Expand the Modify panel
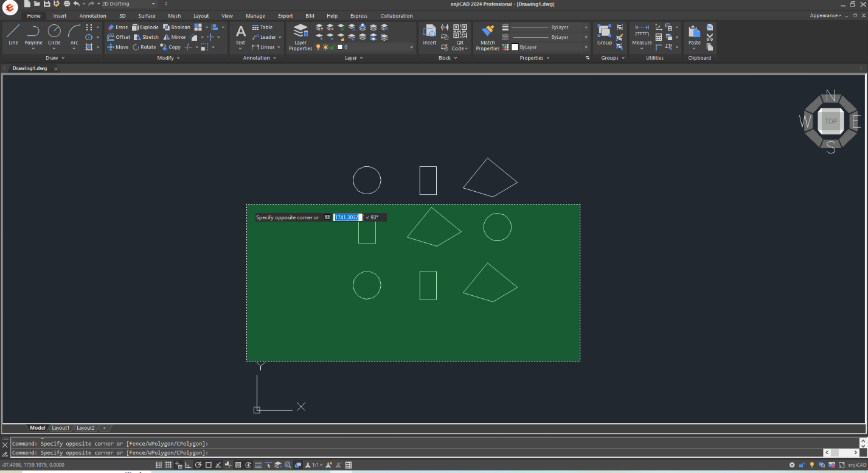 pos(168,58)
